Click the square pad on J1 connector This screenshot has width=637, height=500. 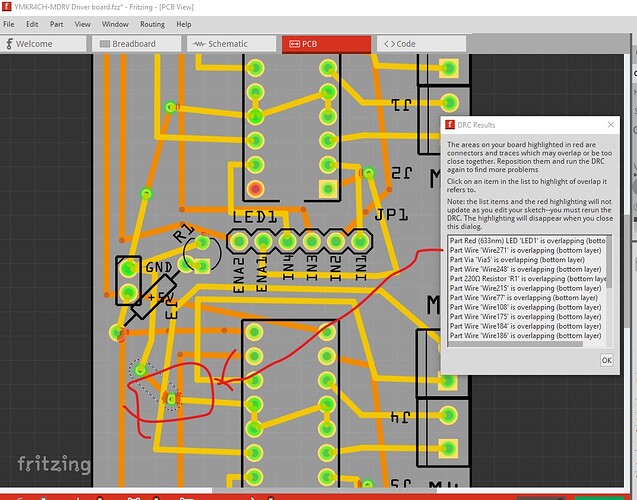[448, 68]
